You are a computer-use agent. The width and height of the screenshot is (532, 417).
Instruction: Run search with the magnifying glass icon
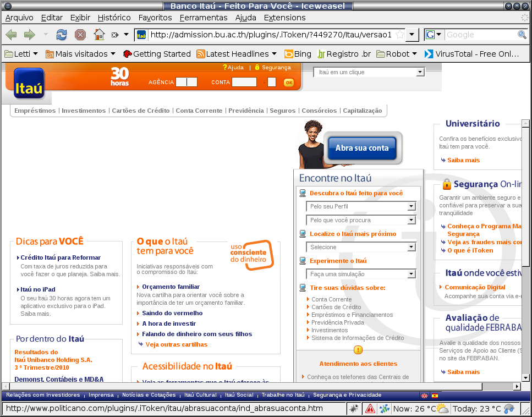point(522,35)
